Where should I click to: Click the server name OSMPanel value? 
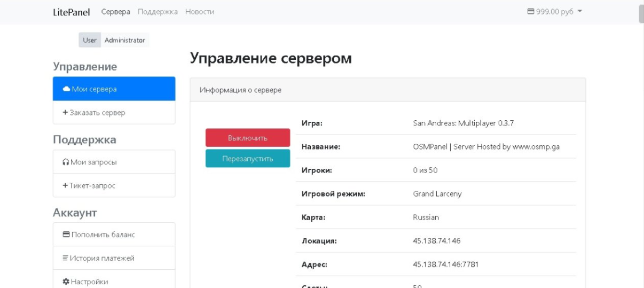[x=486, y=147]
